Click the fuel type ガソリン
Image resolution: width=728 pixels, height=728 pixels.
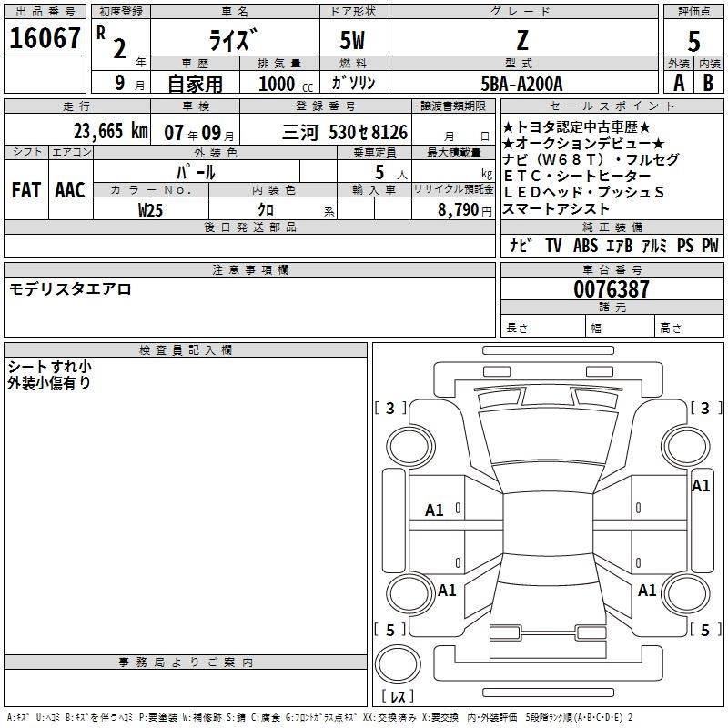tap(353, 83)
